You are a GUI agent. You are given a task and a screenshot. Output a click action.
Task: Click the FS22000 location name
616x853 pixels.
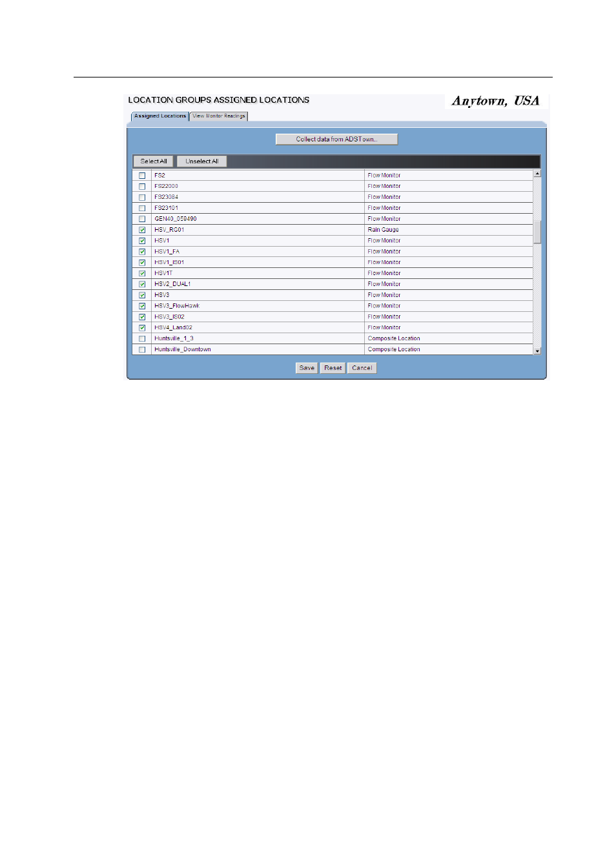pos(166,186)
